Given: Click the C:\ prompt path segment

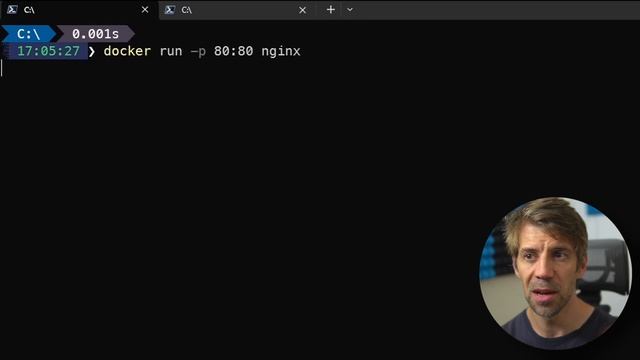Looking at the screenshot, I should pos(28,34).
